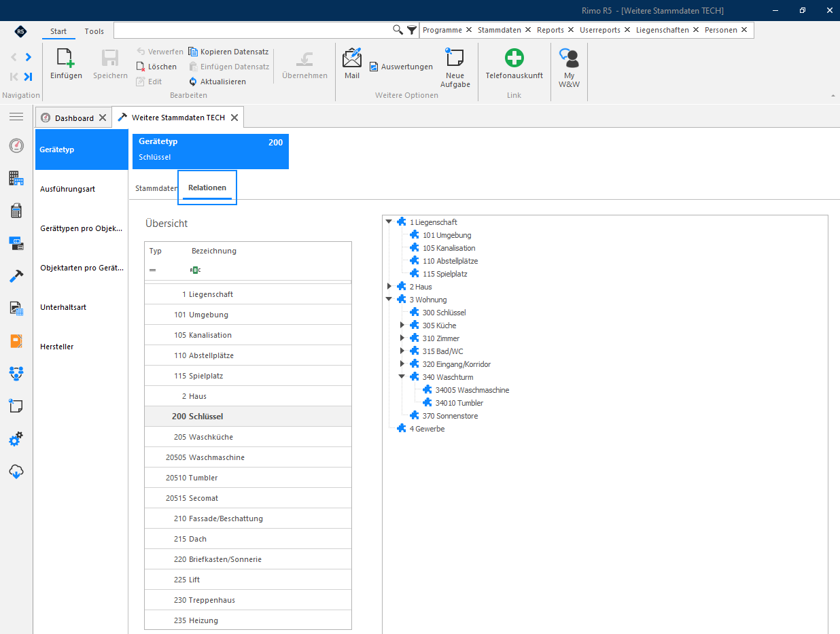Expand the 320 Eingang/Korridor tree node
This screenshot has width=840, height=634.
(x=402, y=364)
